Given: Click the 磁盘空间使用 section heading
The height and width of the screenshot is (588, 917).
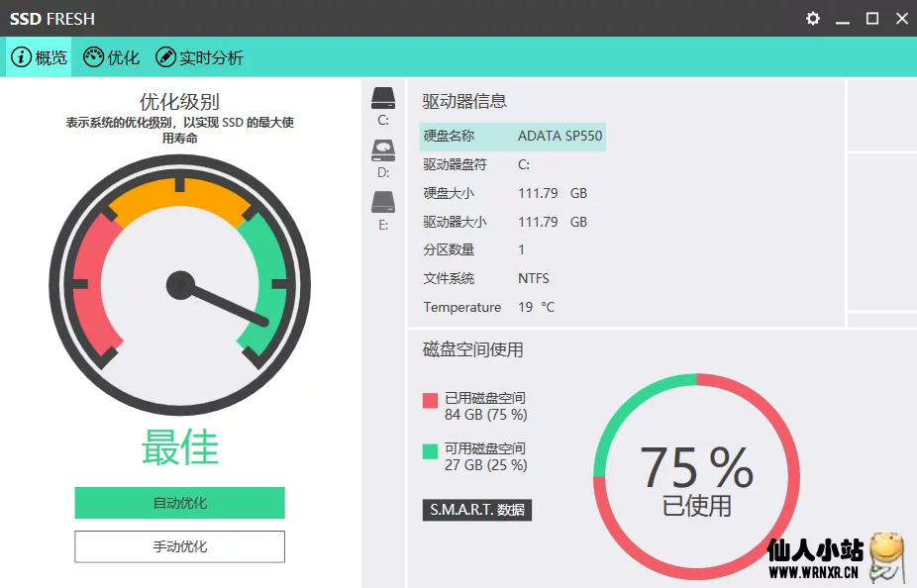Looking at the screenshot, I should (x=472, y=349).
